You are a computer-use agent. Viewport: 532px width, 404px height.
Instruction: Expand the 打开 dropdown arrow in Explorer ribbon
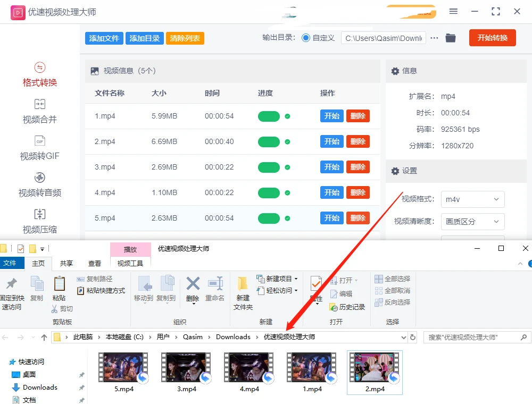[356, 280]
